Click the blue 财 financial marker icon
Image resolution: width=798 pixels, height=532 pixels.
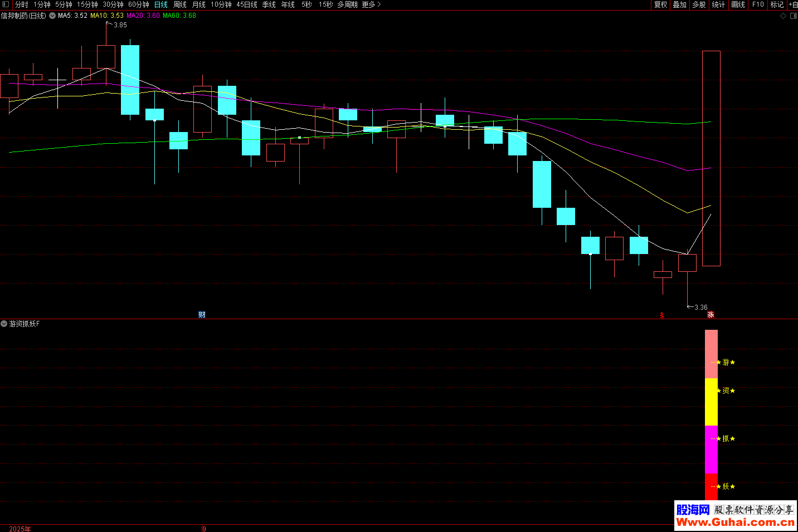202,315
